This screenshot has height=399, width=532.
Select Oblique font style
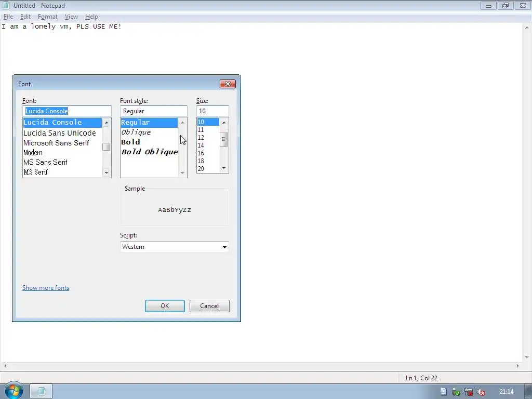point(149,132)
